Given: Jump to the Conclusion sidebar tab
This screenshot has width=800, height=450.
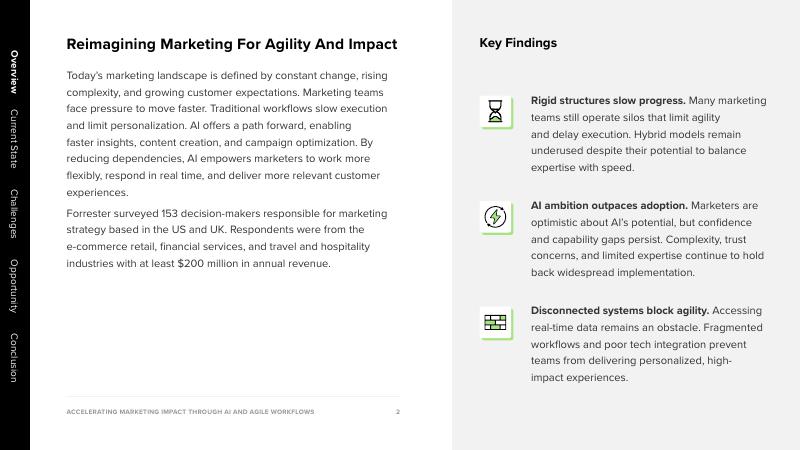Looking at the screenshot, I should [x=14, y=357].
